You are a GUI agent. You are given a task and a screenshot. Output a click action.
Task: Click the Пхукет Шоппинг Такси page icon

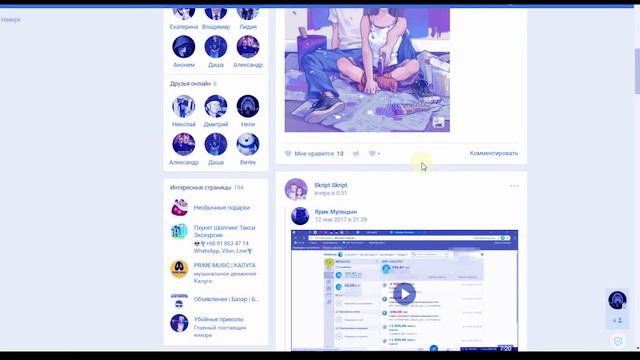click(179, 231)
